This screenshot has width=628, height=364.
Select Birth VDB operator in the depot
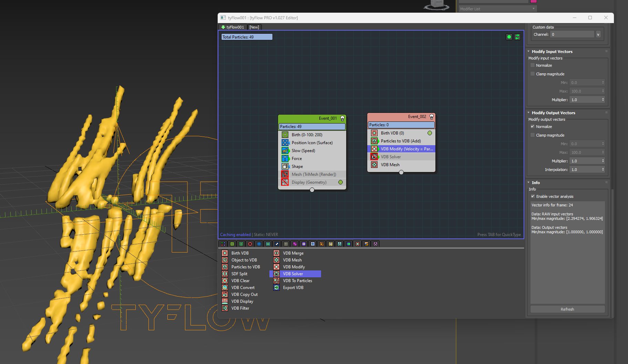pyautogui.click(x=240, y=253)
